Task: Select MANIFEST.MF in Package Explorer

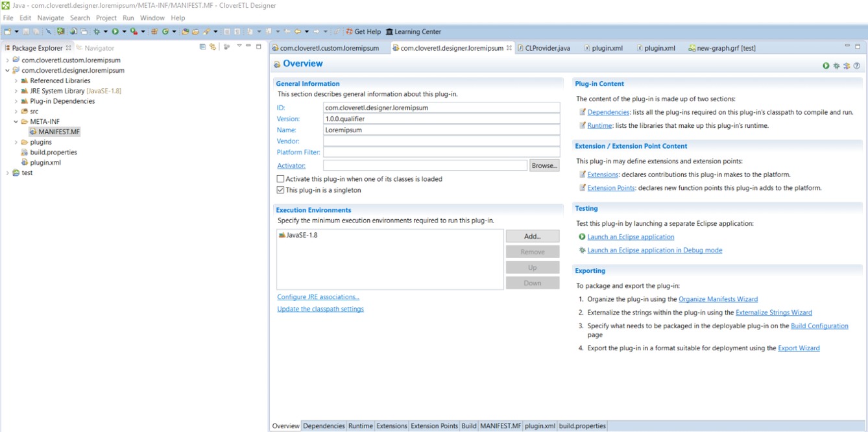Action: coord(59,132)
